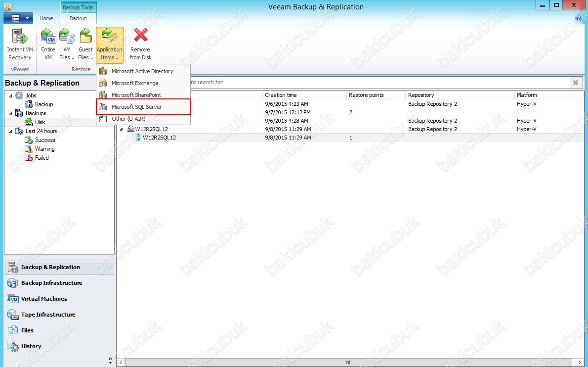The height and width of the screenshot is (367, 588).
Task: Open the Virtual Machines view
Action: (x=59, y=299)
